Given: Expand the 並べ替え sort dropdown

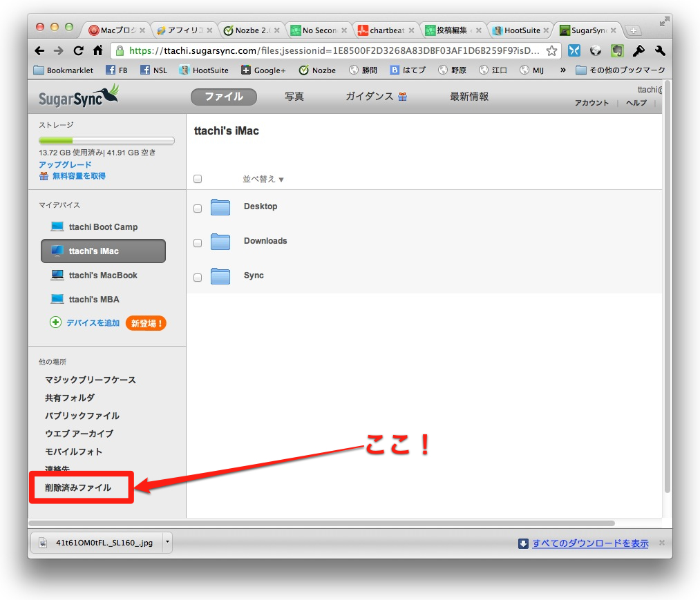Looking at the screenshot, I should coord(263,180).
